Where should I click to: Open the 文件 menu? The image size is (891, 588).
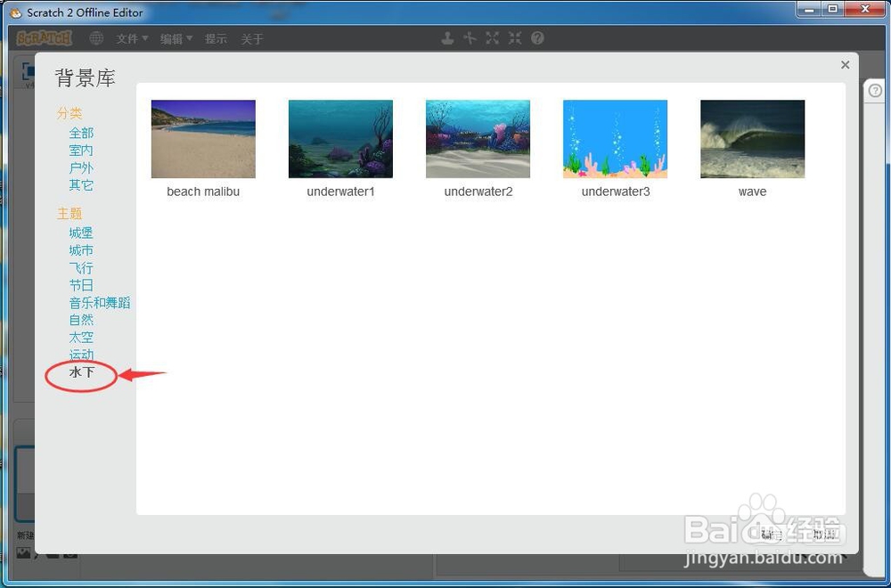[132, 38]
